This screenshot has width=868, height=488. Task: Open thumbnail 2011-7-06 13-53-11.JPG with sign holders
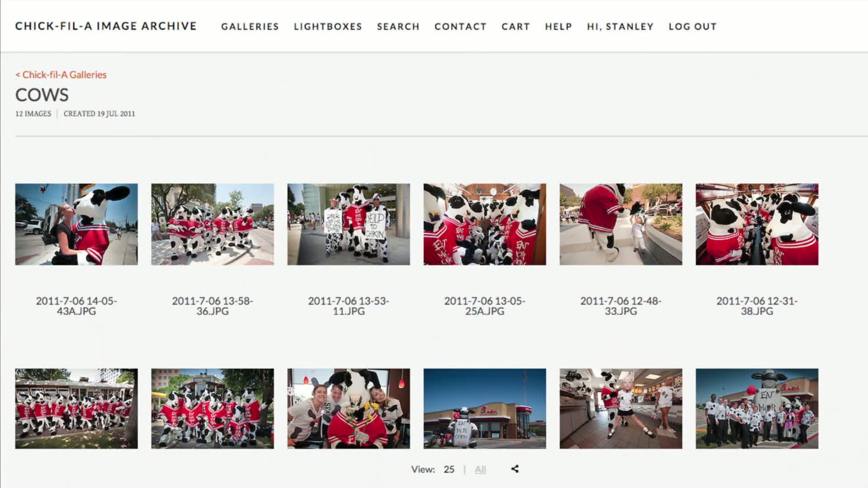coord(349,224)
